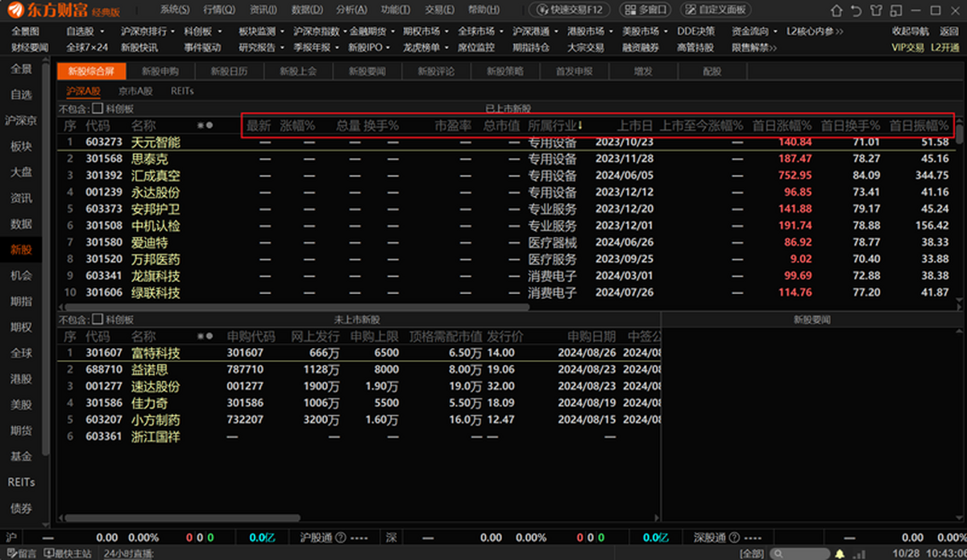Open the skin theme shirt icon
967x560 pixels.
877,10
